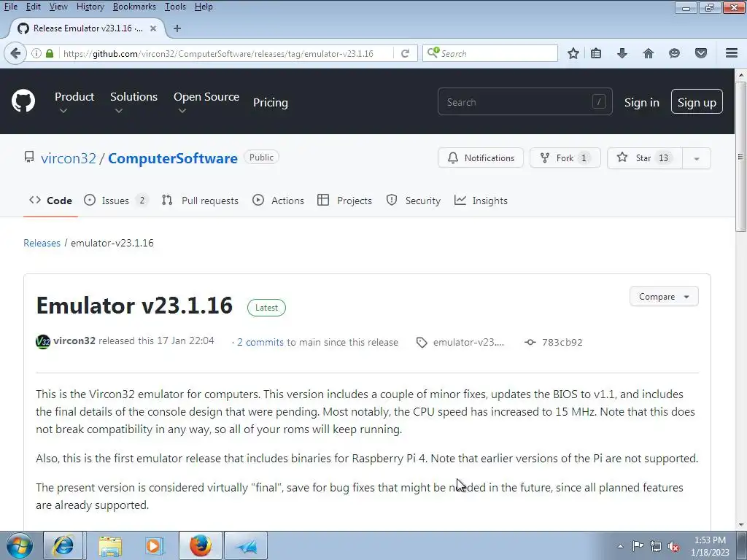Fork the repository with the Fork button

point(565,158)
